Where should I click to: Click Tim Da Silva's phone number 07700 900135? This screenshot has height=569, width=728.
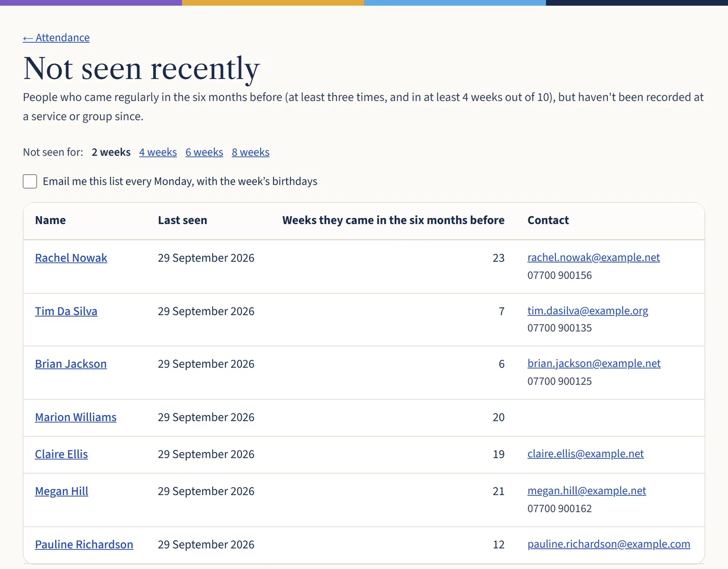pyautogui.click(x=560, y=328)
